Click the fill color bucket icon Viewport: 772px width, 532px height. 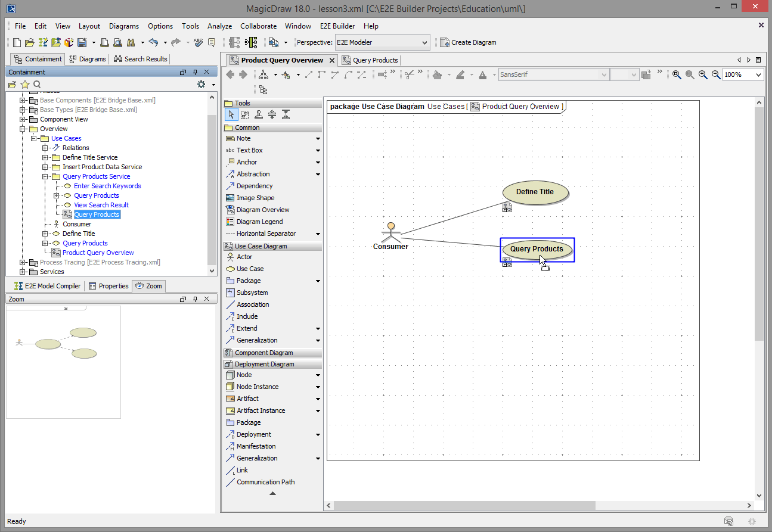pyautogui.click(x=437, y=74)
